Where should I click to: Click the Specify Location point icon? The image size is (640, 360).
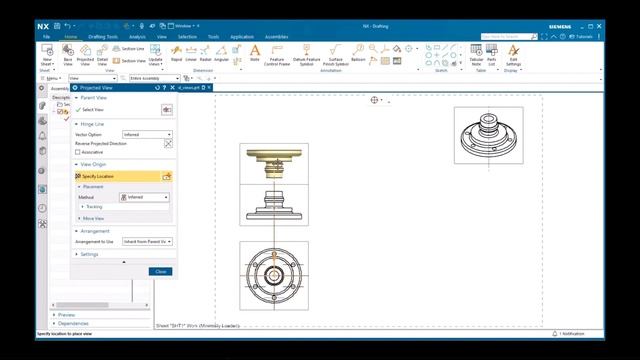coord(167,176)
